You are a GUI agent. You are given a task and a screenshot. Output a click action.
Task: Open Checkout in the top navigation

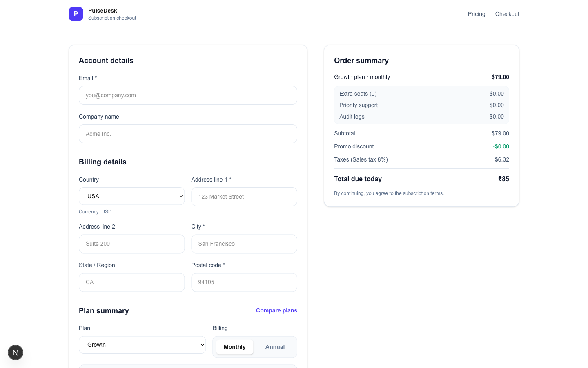507,14
